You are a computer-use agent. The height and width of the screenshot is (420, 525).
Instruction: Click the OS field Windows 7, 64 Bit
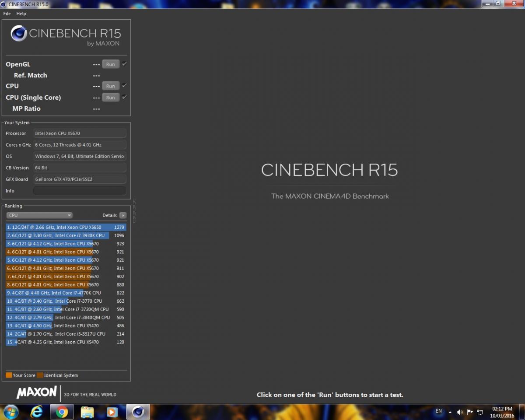coord(80,156)
